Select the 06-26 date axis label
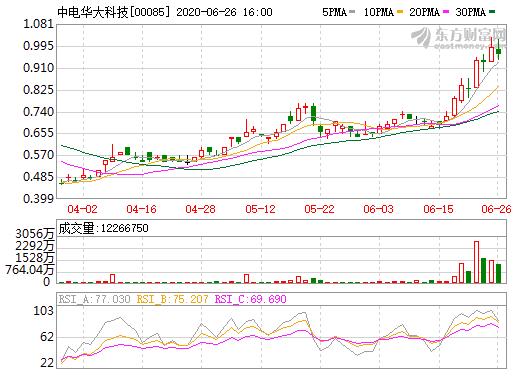The image size is (520, 376). tap(496, 209)
